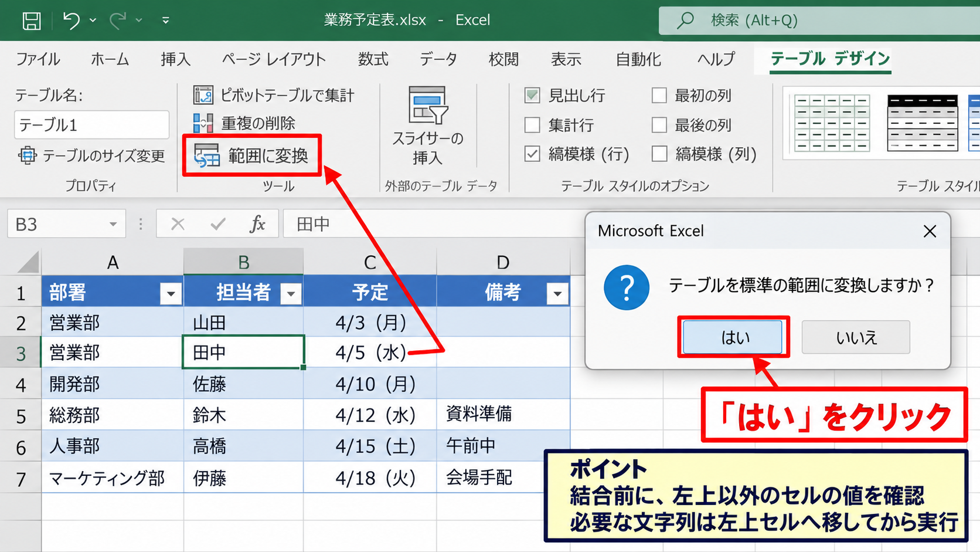Viewport: 980px width, 552px height.
Task: Select the black header table style thumbnail
Action: click(x=923, y=123)
